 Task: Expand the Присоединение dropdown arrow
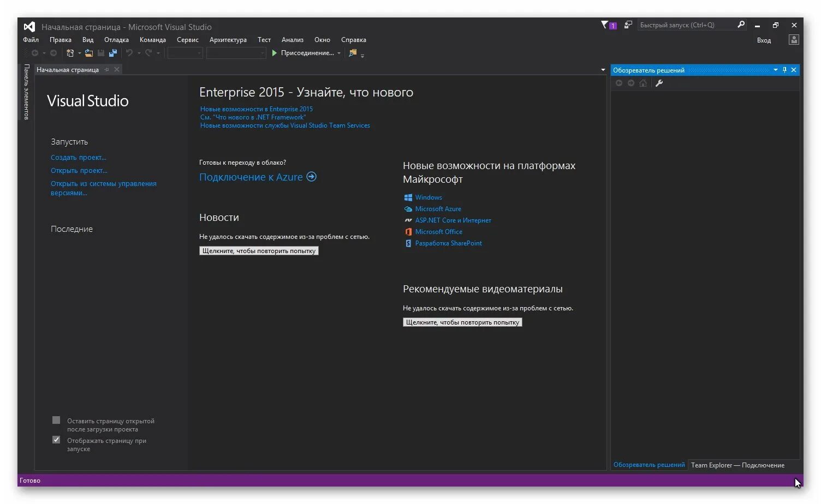click(x=339, y=53)
